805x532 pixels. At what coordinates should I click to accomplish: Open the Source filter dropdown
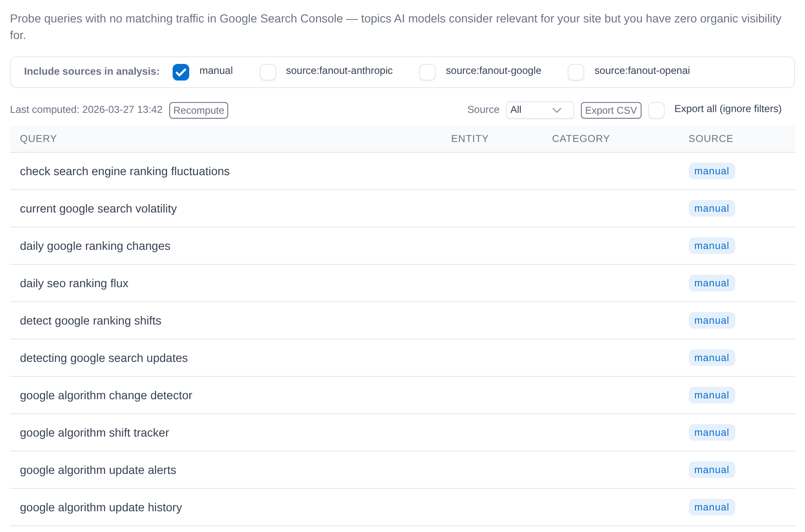(x=540, y=110)
